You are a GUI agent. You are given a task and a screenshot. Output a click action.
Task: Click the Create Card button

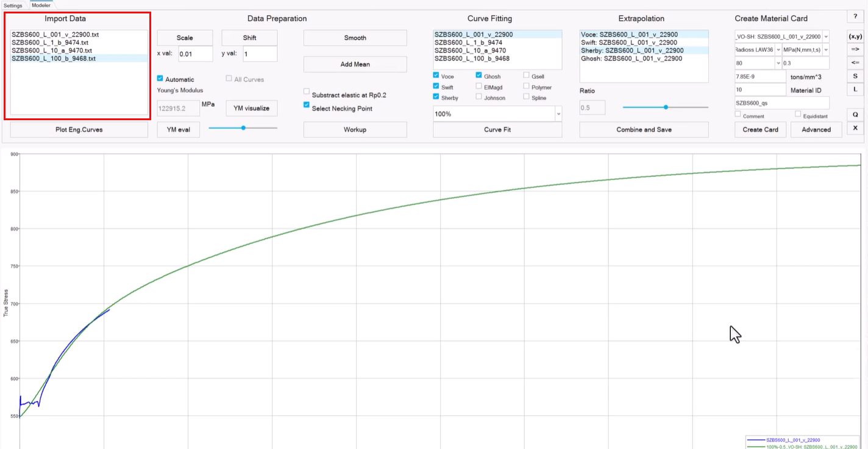coord(759,129)
